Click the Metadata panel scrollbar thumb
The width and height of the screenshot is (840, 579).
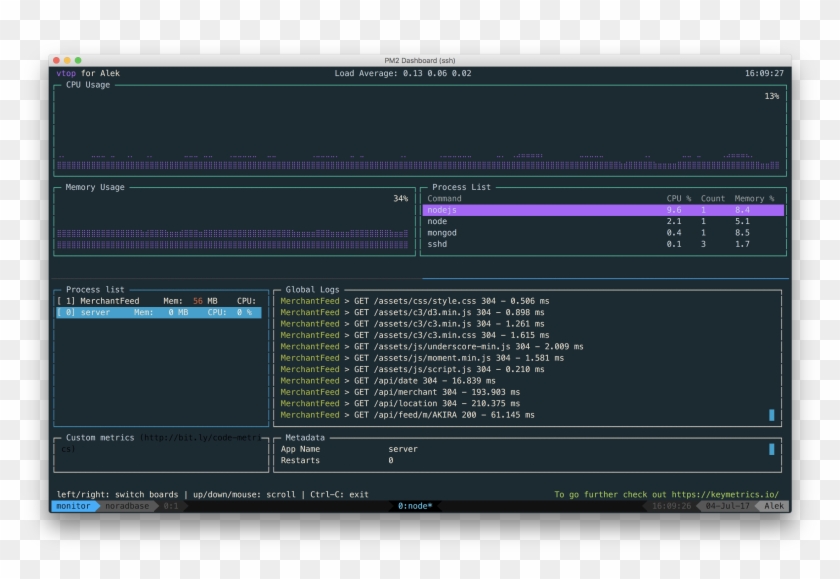(774, 450)
